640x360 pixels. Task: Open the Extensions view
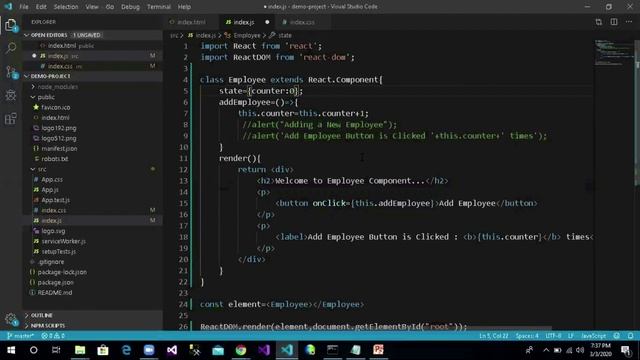11,119
